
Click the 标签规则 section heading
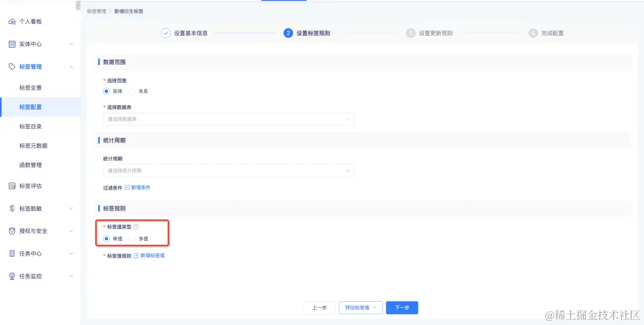pos(114,208)
